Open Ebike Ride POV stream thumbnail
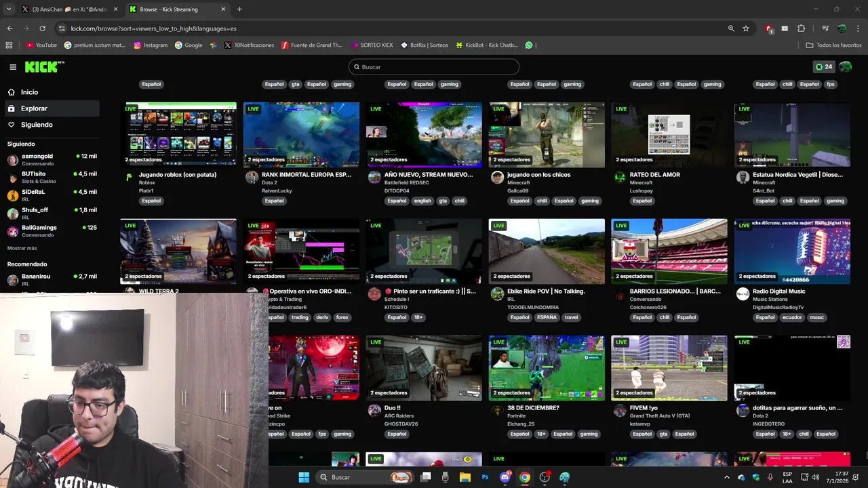Image resolution: width=868 pixels, height=488 pixels. tap(547, 251)
